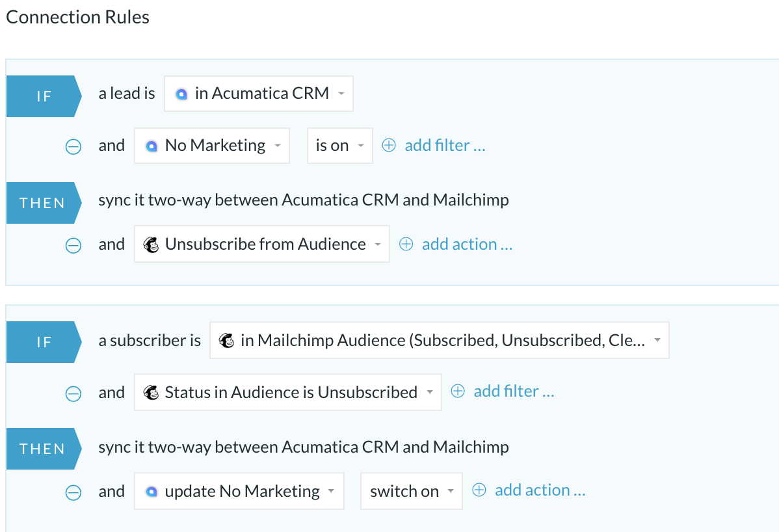Click 'add filter ...' after Status in Audience
Screen dimensions: 779x532
(514, 391)
